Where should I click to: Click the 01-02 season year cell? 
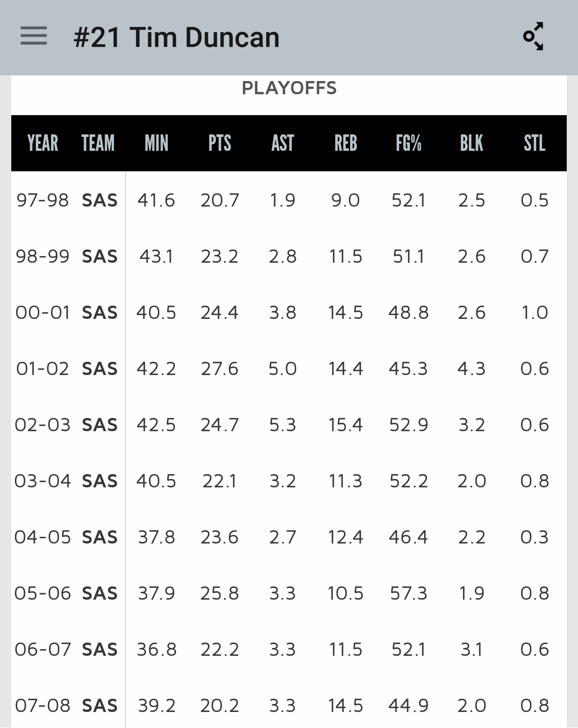(x=43, y=369)
